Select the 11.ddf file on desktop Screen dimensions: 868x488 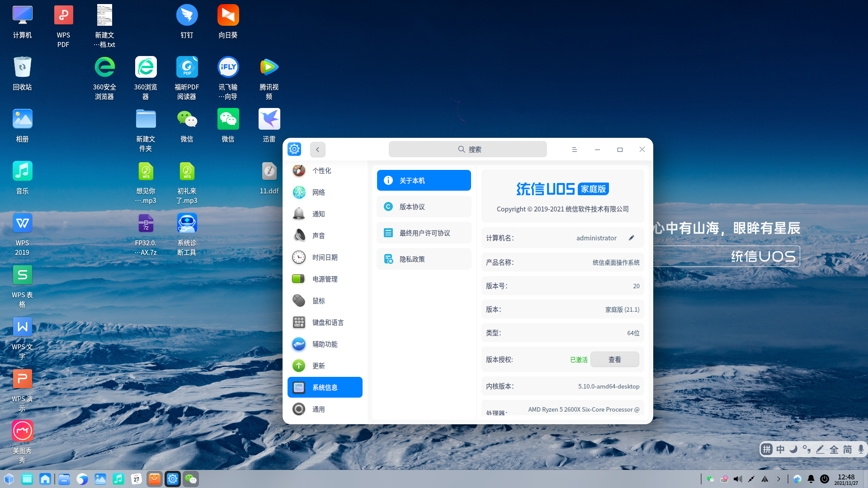tap(269, 178)
